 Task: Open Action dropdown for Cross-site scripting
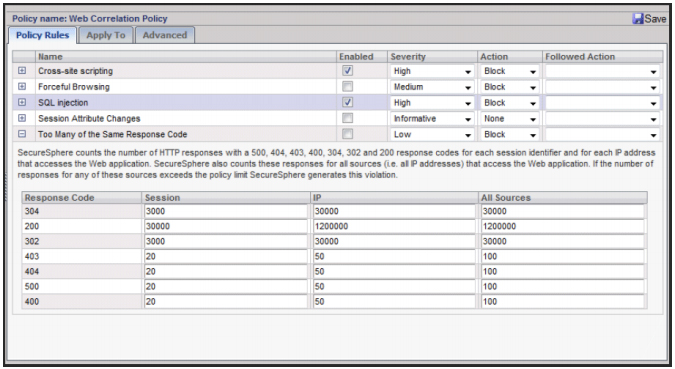(509, 71)
